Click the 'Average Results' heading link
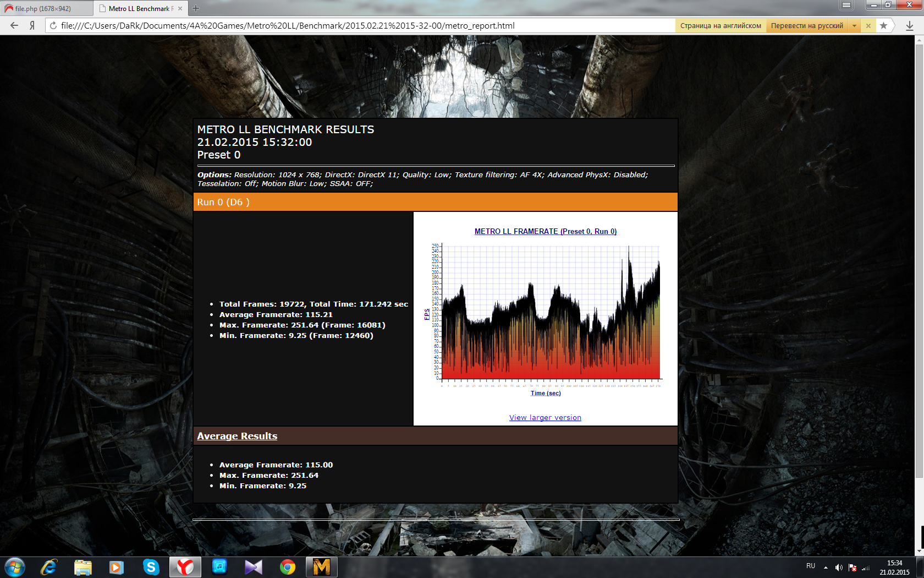 (x=237, y=436)
